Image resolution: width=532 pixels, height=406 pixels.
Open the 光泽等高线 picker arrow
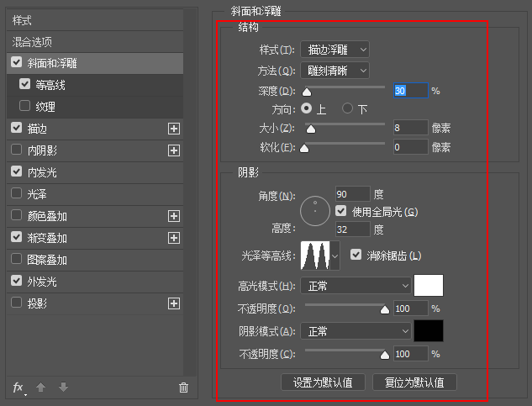tap(334, 256)
